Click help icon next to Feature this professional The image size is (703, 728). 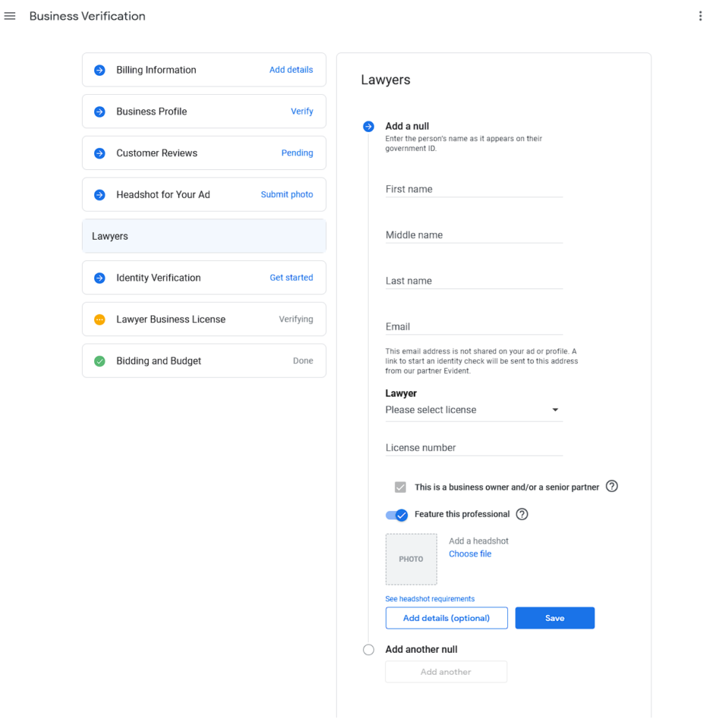tap(522, 514)
